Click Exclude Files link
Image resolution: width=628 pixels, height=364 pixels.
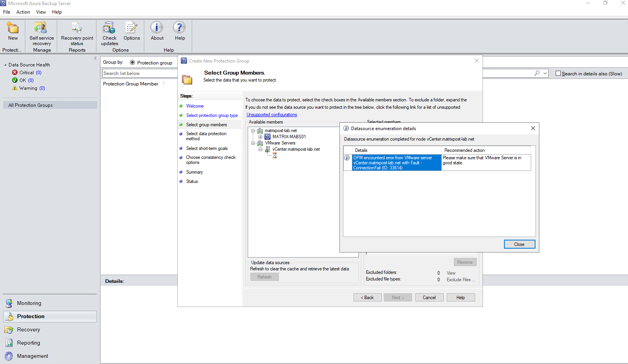[x=461, y=280]
